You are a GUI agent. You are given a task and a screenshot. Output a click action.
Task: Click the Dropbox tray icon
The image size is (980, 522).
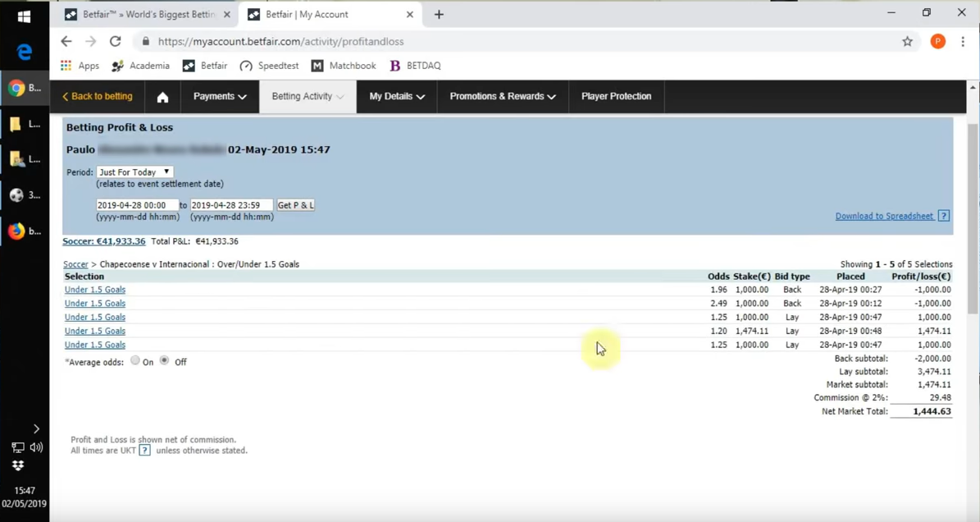coord(18,465)
